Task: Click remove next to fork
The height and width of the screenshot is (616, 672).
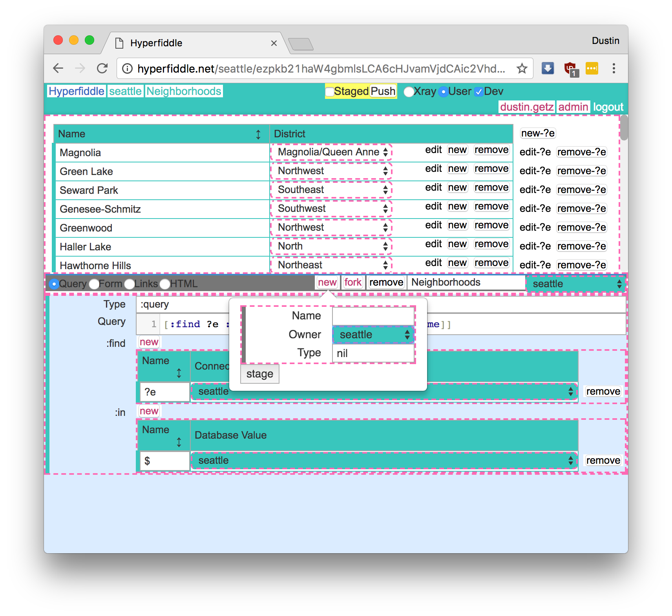Action: pyautogui.click(x=386, y=282)
